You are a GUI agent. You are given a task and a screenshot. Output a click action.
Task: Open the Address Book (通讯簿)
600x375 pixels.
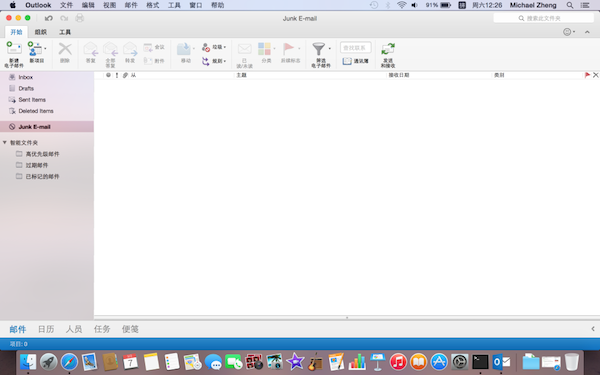(355, 61)
